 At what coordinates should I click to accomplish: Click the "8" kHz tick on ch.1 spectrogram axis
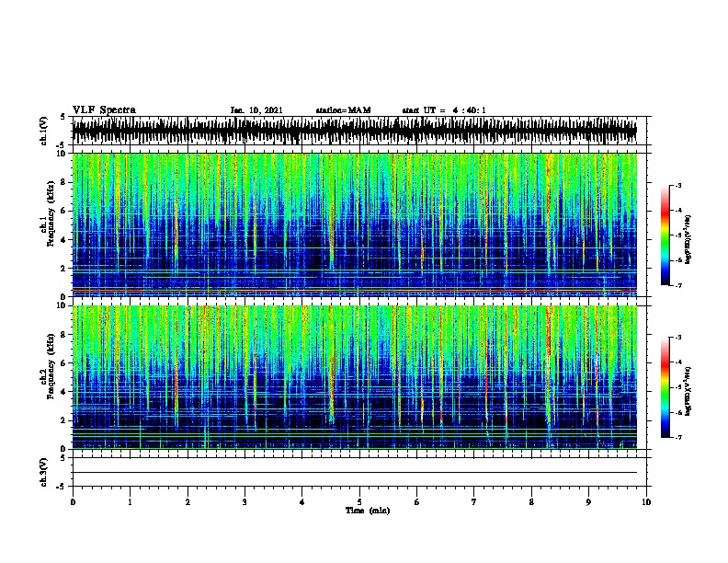point(63,182)
